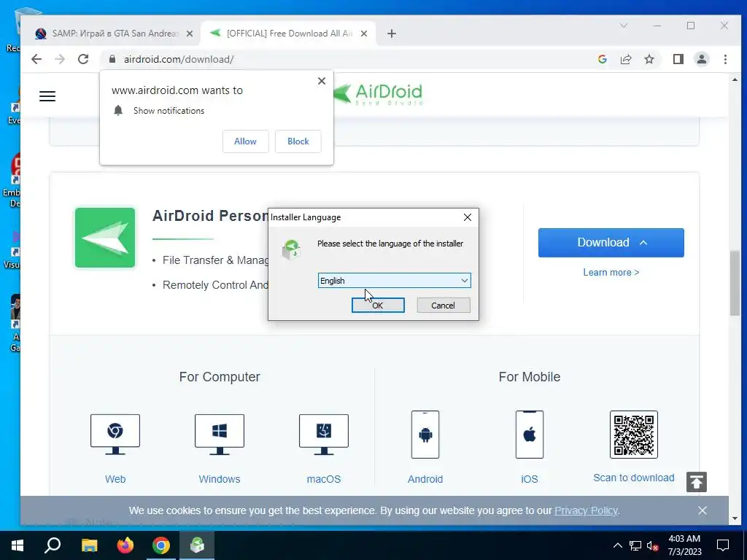Select the iOS download icon
Viewport: 747px width, 560px height.
click(530, 435)
